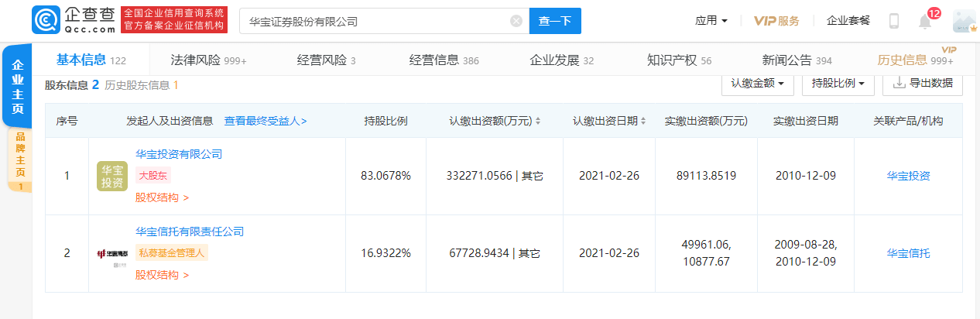
Task: Switch to 企业发展 tab
Action: tap(561, 60)
